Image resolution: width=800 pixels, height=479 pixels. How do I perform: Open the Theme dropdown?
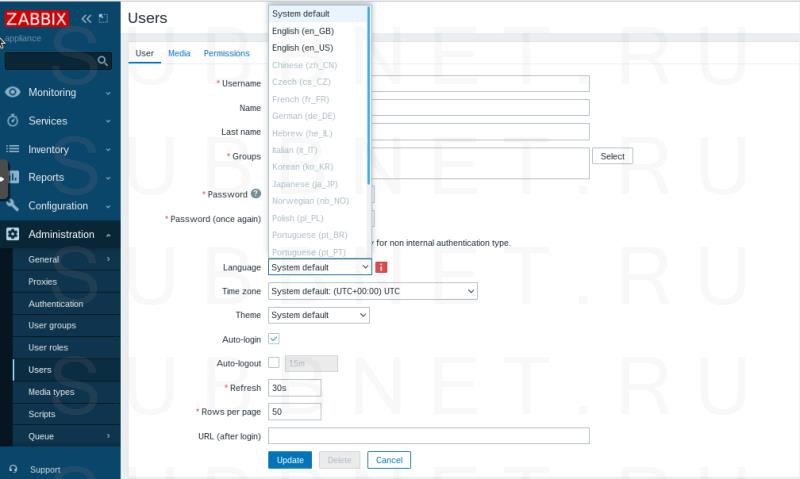pos(319,315)
